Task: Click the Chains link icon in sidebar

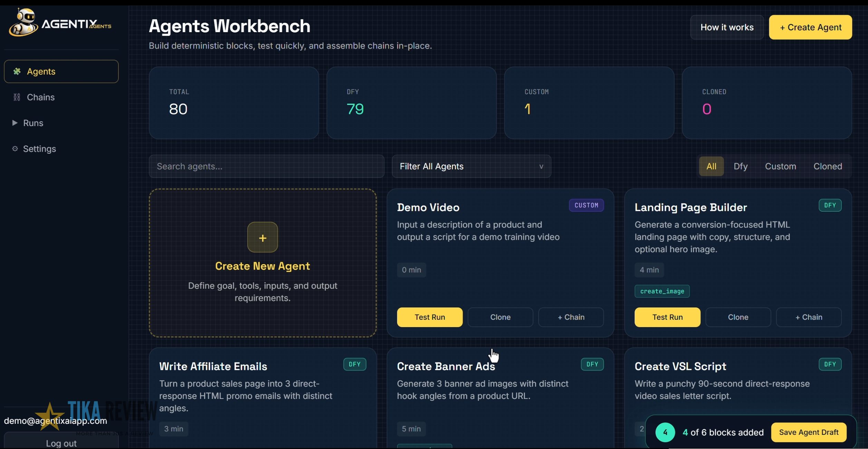Action: click(x=17, y=97)
